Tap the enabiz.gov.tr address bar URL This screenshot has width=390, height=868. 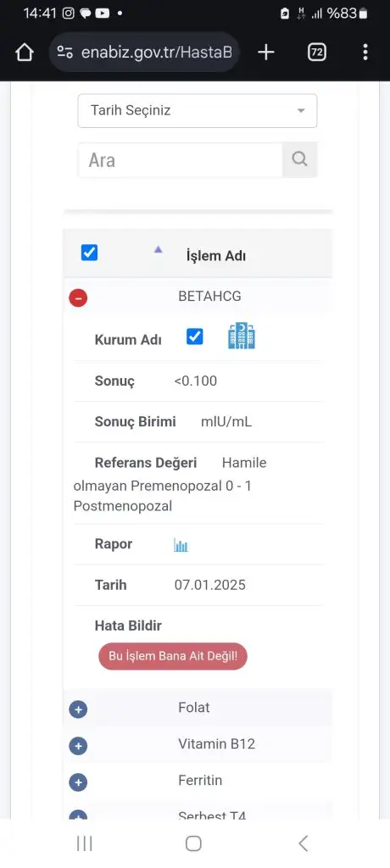tap(157, 53)
